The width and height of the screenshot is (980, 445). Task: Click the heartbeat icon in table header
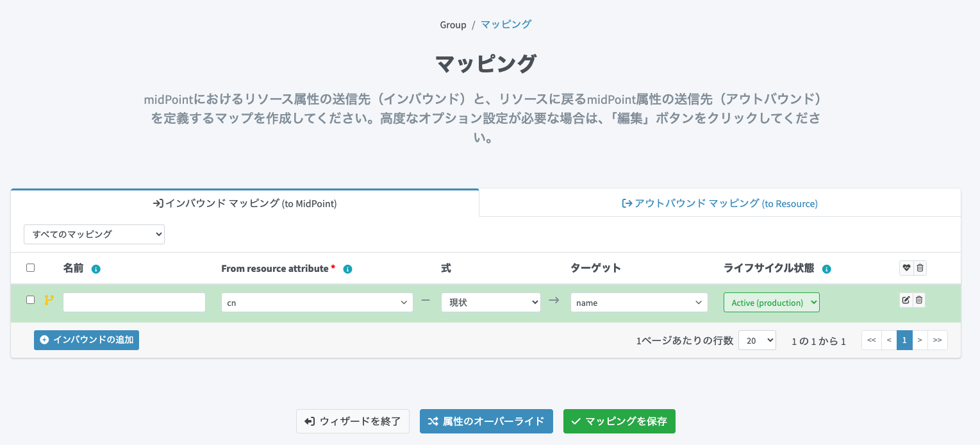pos(906,268)
